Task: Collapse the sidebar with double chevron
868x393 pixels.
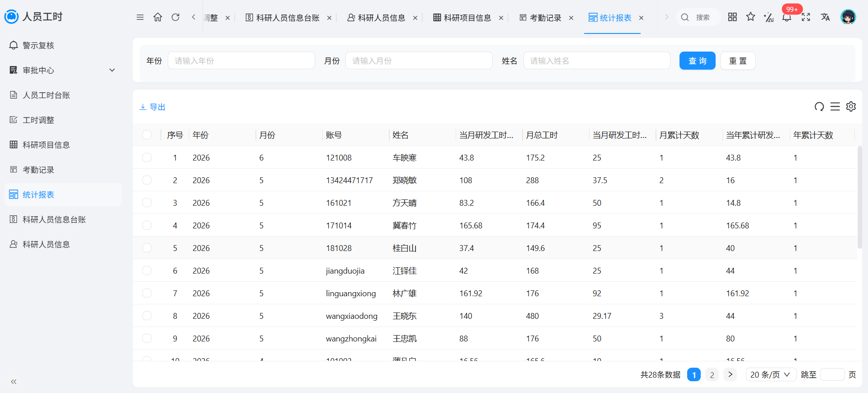Action: (x=14, y=382)
